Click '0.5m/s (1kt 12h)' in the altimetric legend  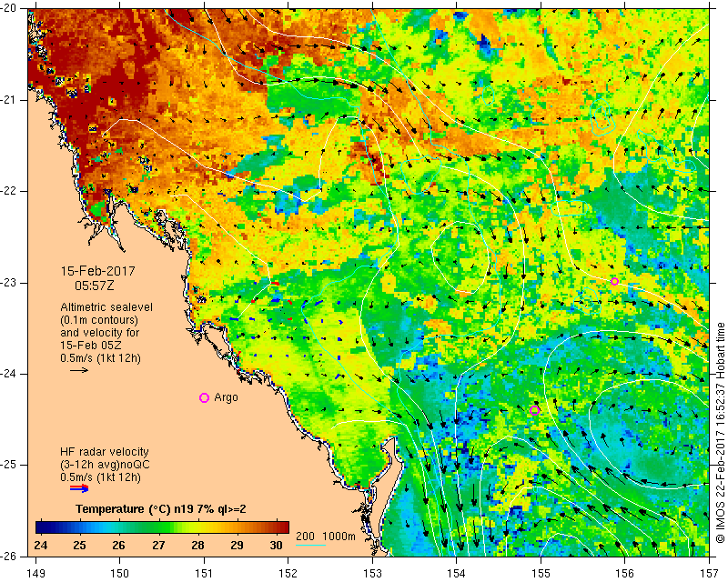100,358
